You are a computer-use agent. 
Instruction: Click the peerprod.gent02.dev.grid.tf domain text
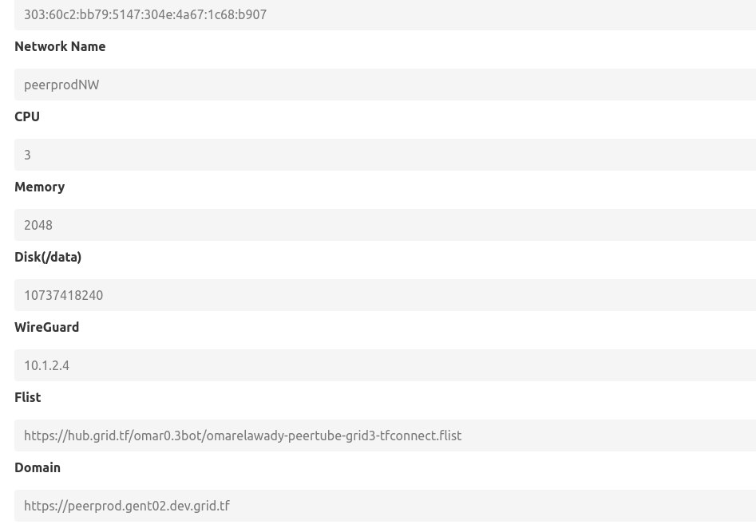[127, 506]
